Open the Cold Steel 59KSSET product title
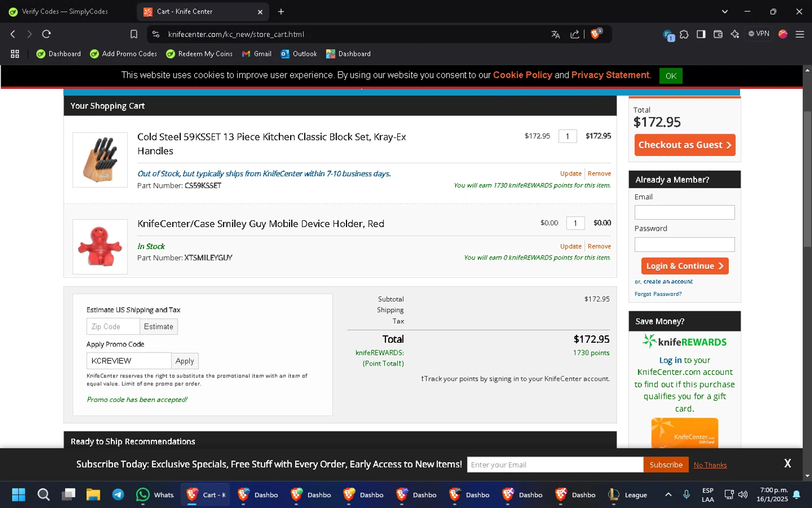812x508 pixels. (272, 144)
